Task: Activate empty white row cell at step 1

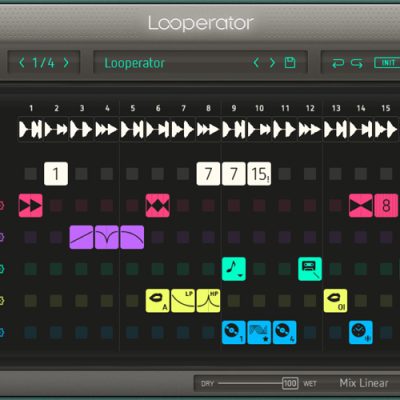Action: 31,174
